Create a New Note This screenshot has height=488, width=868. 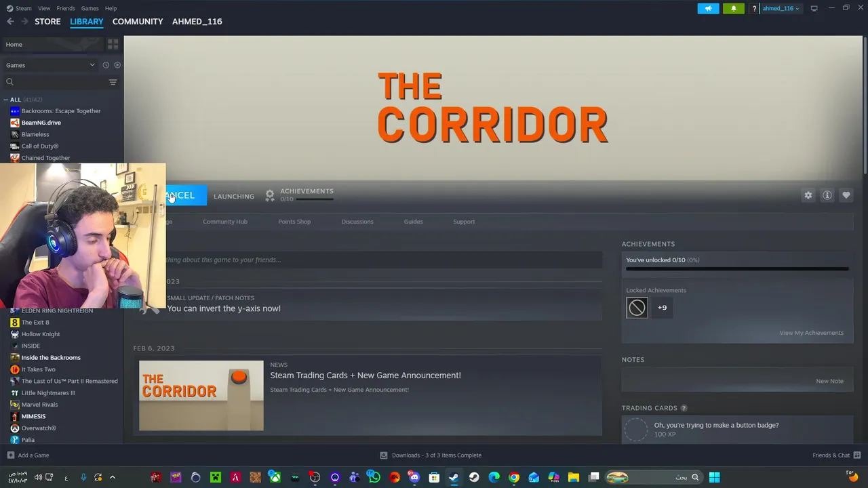pyautogui.click(x=829, y=381)
